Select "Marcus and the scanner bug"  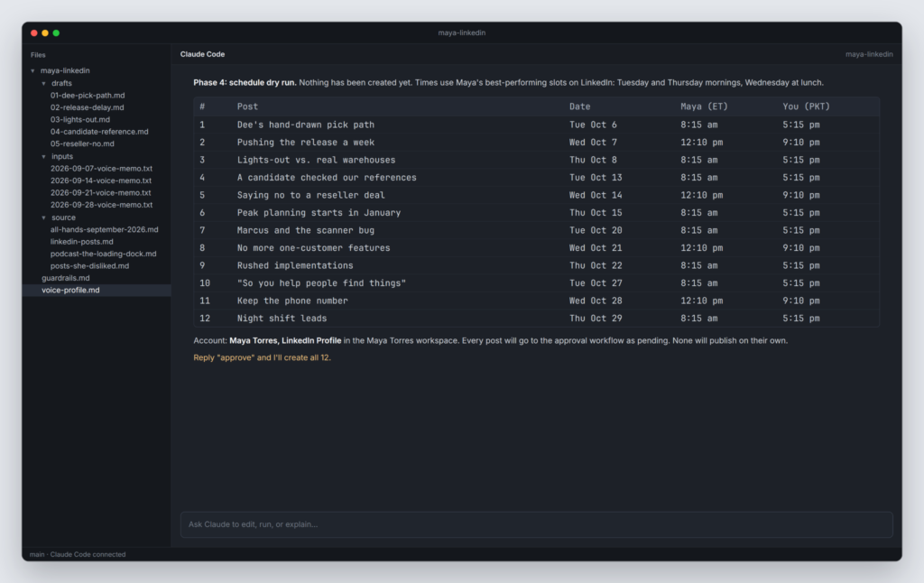click(305, 230)
